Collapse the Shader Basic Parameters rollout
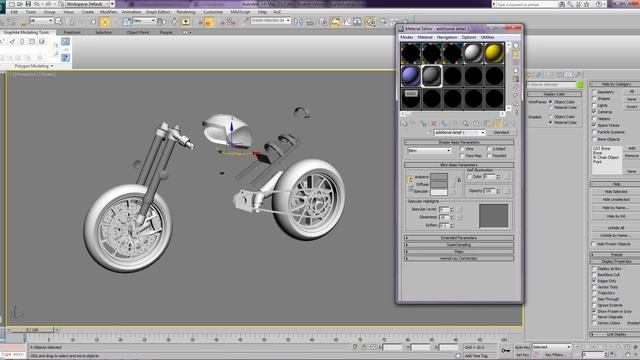Screen dimensions: 640x360 459,142
